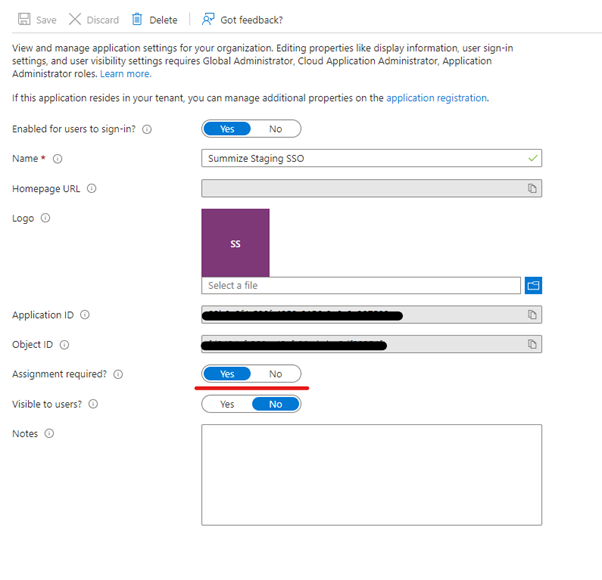602x580 pixels.
Task: Open the Learn more link
Action: coord(125,74)
